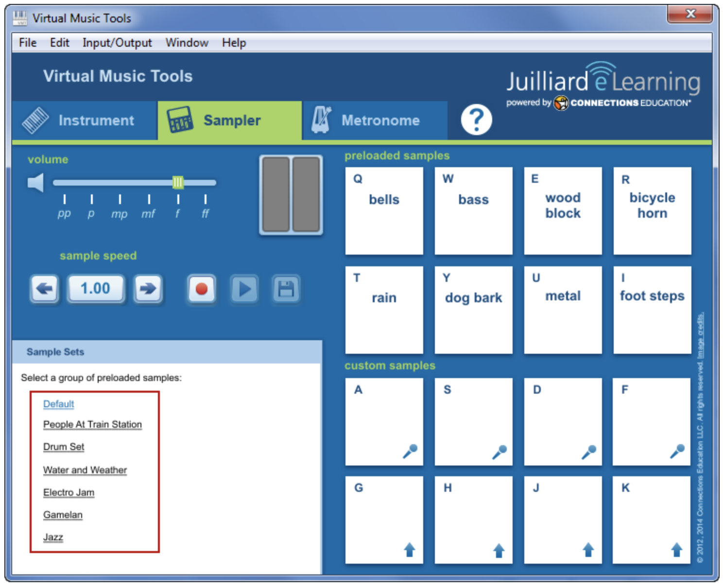Decrease sample speed with left arrow
723x588 pixels.
(45, 289)
